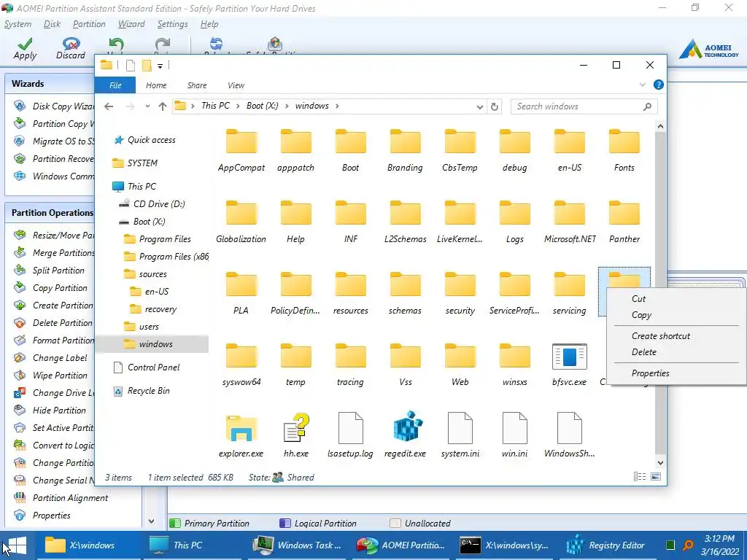This screenshot has height=560, width=747.
Task: Click the chevron after This PC in breadcrumb
Action: click(x=237, y=106)
